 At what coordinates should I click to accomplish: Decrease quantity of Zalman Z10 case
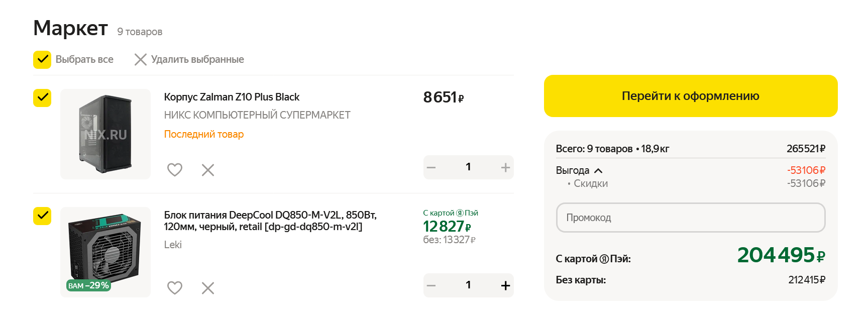click(x=431, y=168)
